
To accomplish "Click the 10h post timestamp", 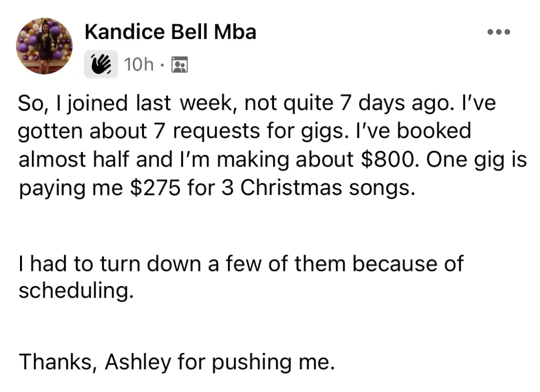I will tap(138, 64).
